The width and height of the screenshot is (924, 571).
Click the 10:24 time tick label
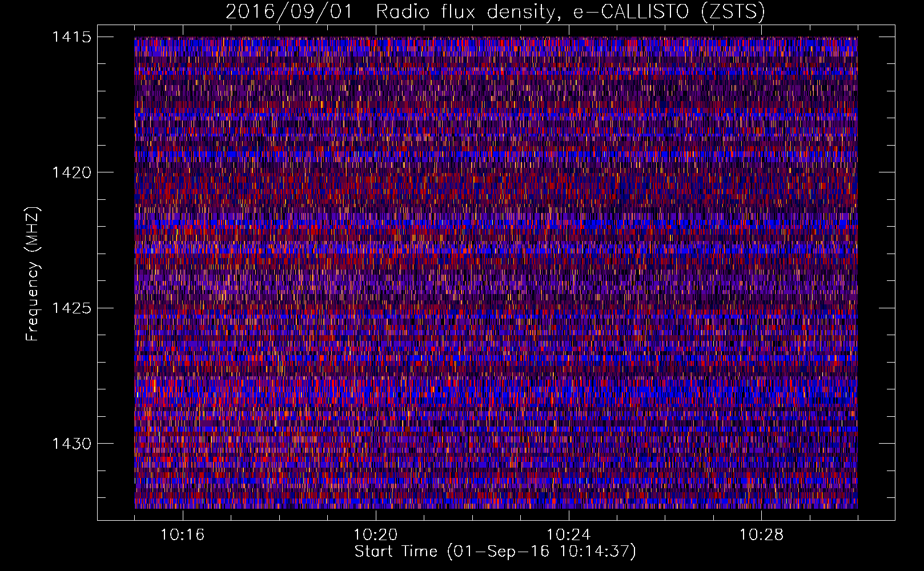coord(569,535)
